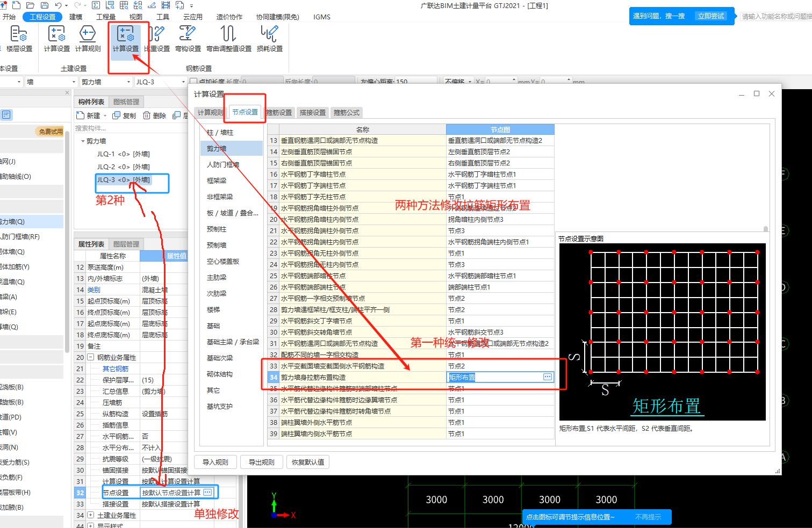Open 箍筋公式 tab in dialog
Image resolution: width=812 pixels, height=528 pixels.
pos(347,112)
